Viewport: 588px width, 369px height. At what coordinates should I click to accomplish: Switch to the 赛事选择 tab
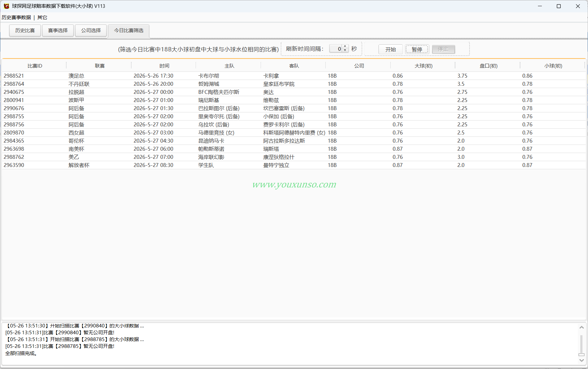58,31
